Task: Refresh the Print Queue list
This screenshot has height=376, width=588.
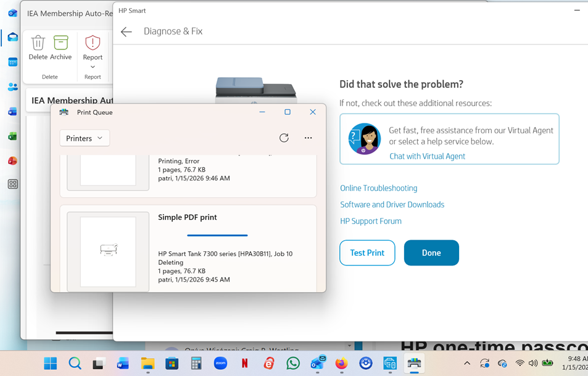Action: (284, 138)
